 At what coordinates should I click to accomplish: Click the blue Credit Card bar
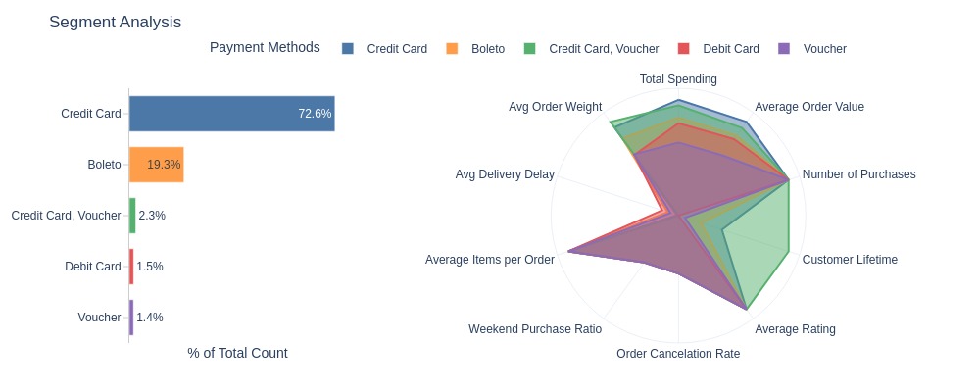(232, 114)
